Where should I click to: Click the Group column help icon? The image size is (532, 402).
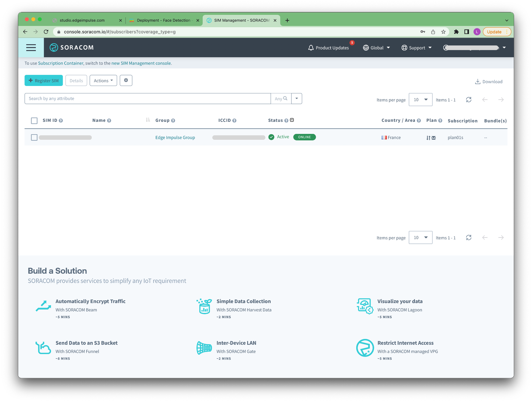point(173,121)
